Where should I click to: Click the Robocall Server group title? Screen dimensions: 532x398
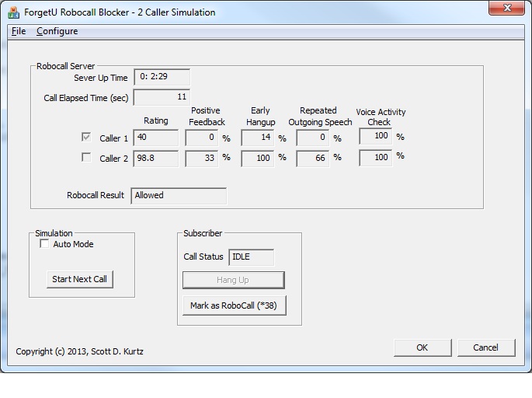(65, 66)
